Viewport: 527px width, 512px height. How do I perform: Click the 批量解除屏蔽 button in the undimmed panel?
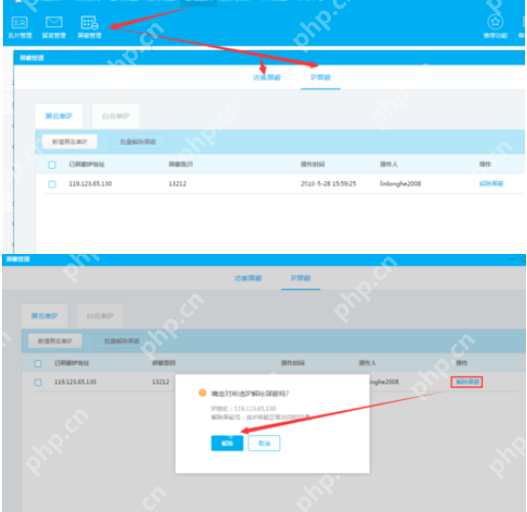tap(138, 142)
